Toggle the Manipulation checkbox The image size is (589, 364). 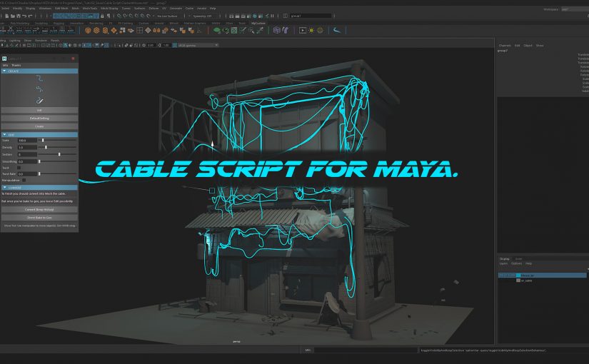(24, 181)
